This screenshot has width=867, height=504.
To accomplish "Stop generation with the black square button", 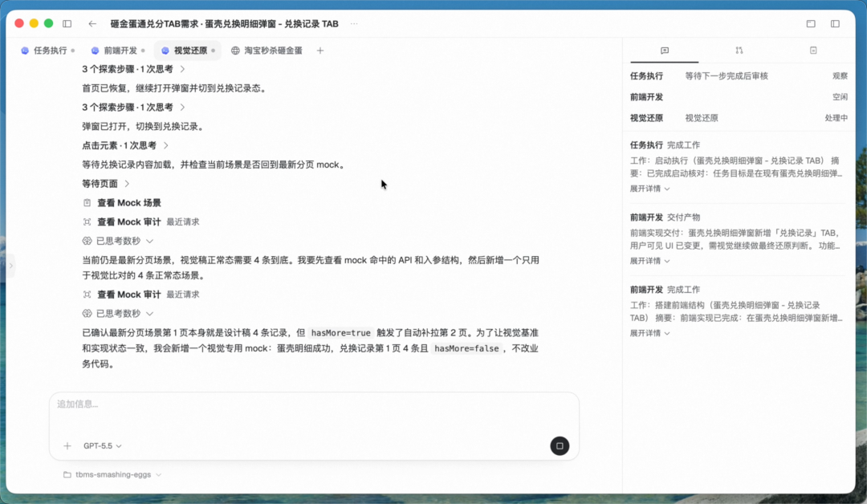I will 560,446.
